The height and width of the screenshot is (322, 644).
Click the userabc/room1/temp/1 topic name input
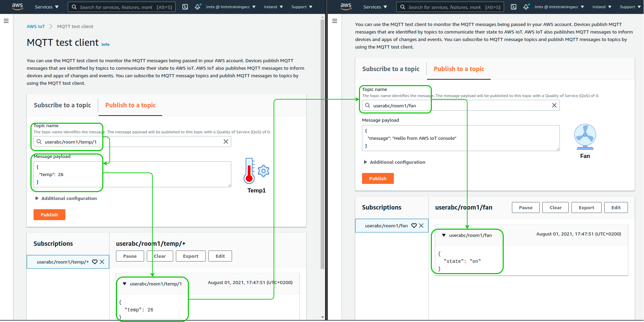(132, 142)
